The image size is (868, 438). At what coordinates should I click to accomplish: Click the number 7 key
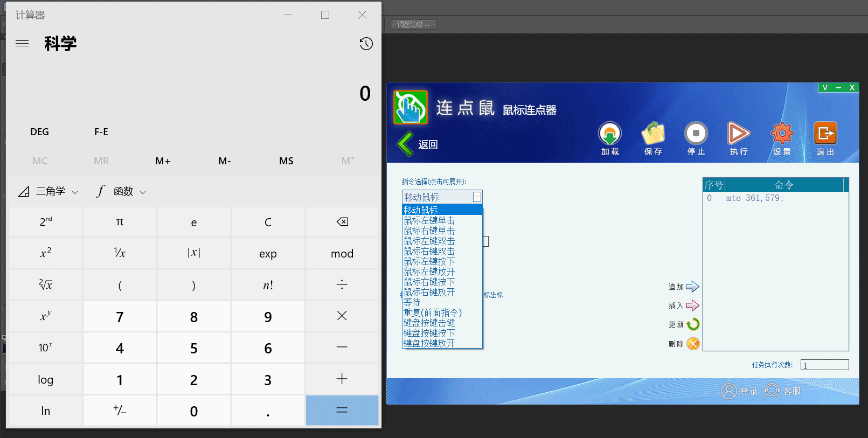coord(120,316)
